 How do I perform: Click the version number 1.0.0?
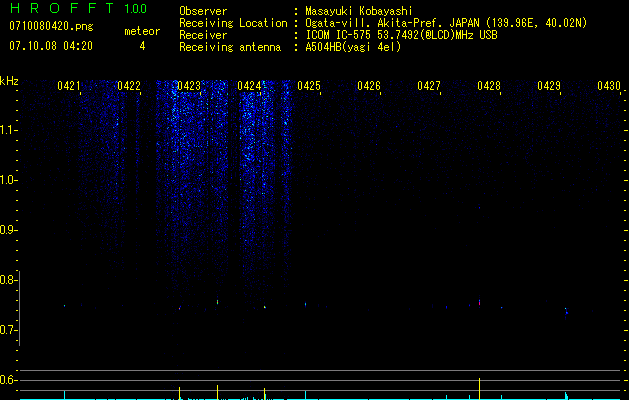(136, 9)
